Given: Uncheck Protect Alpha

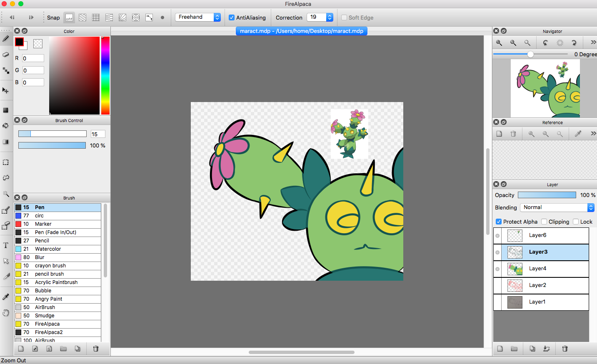Looking at the screenshot, I should coord(499,222).
